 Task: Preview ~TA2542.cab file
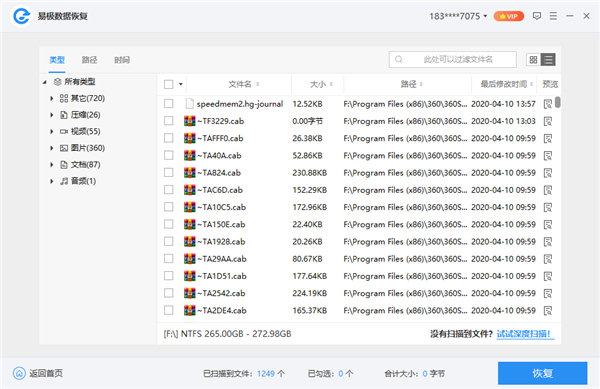(548, 293)
